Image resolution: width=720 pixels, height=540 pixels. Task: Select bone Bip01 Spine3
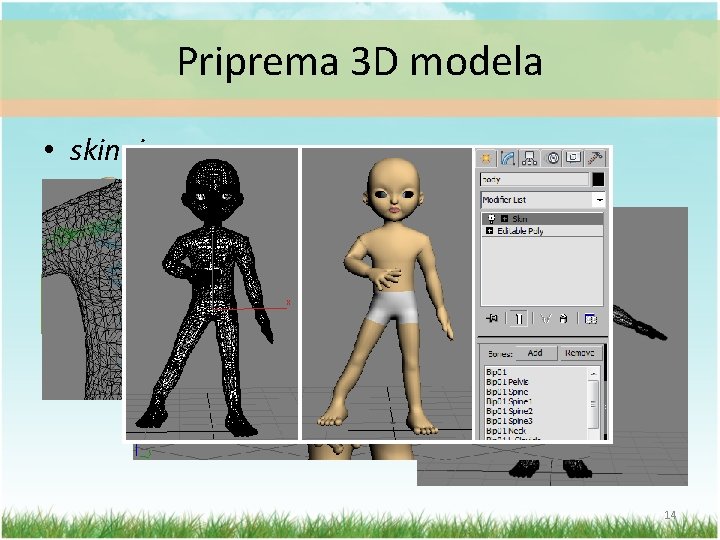click(536, 421)
